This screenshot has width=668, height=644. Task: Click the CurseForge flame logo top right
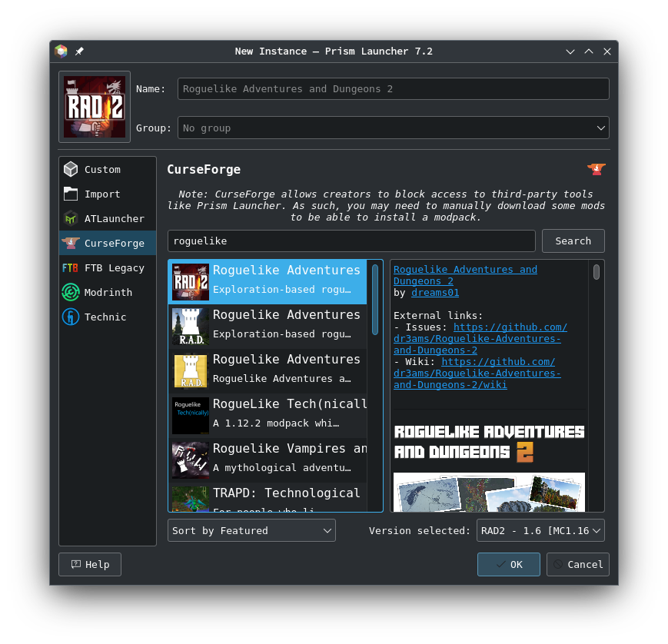click(x=596, y=169)
